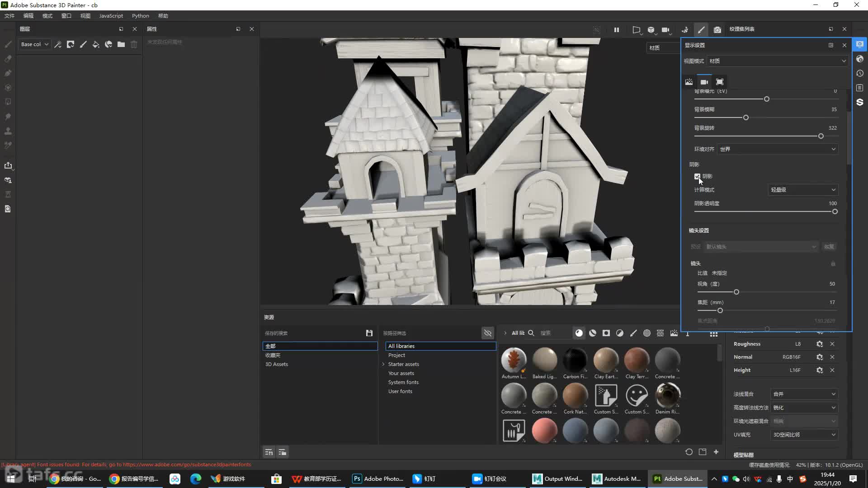Click the 背景旋转 slider handle
Viewport: 868px width, 488px height.
[x=821, y=136]
